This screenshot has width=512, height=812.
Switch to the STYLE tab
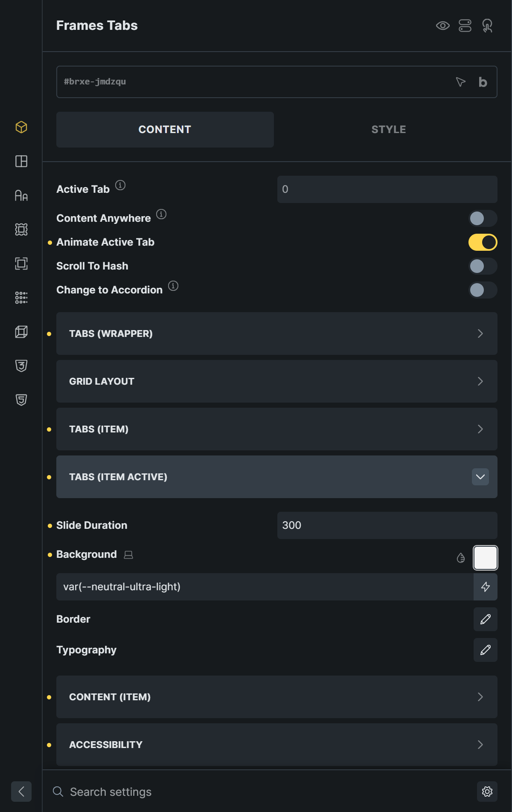389,130
